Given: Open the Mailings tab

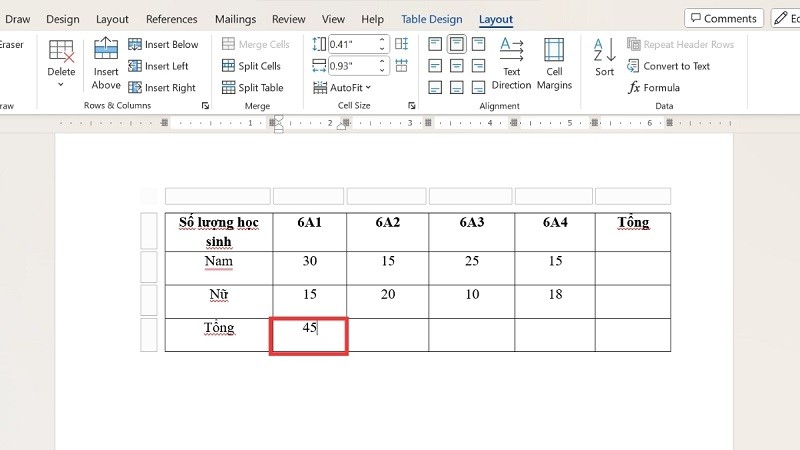Looking at the screenshot, I should [x=235, y=19].
